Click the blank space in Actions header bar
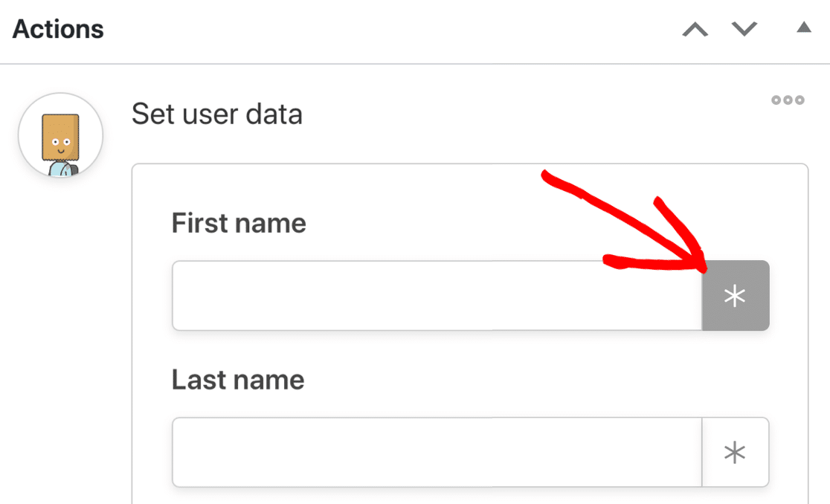This screenshot has width=830, height=504. pyautogui.click(x=387, y=30)
